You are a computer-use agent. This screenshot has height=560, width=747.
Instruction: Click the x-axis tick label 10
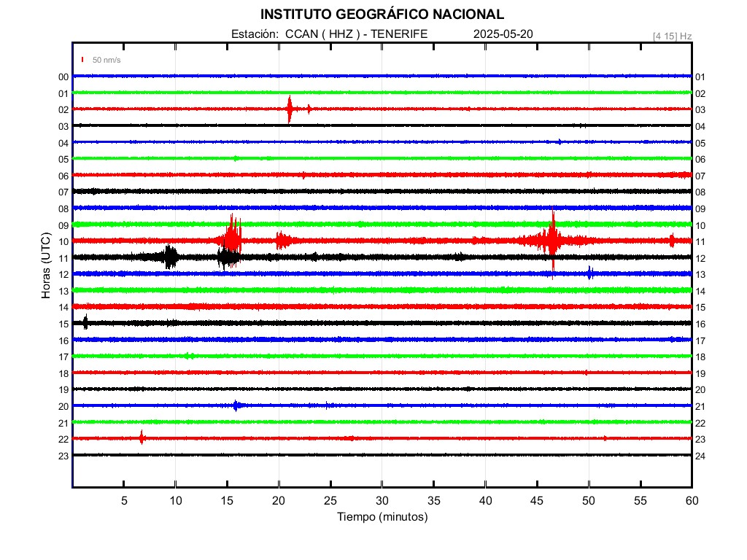[x=176, y=500]
